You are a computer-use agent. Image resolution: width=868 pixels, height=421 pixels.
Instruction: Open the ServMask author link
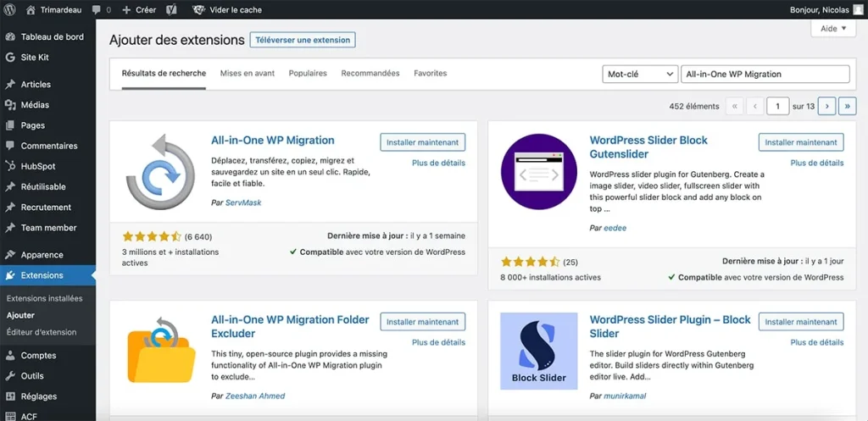[x=243, y=203]
